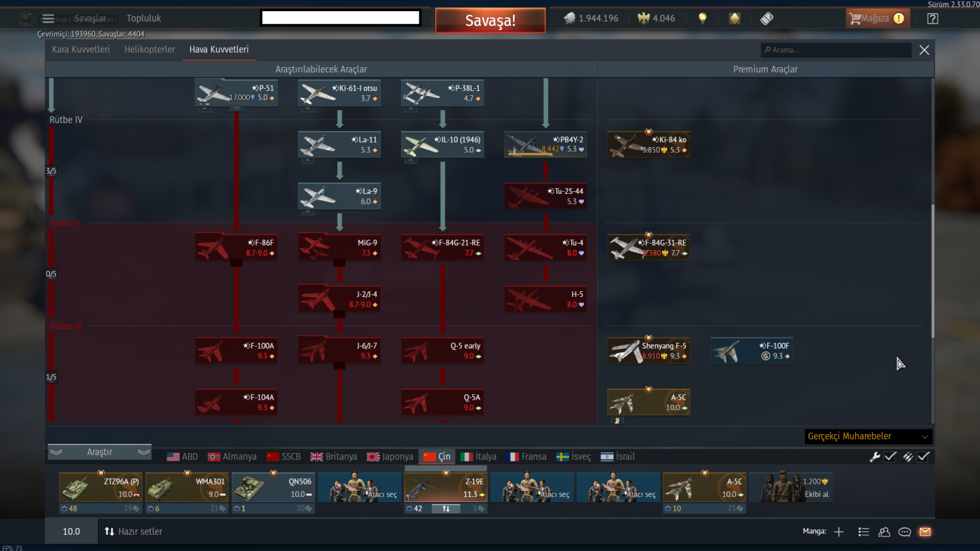This screenshot has height=551, width=980.
Task: Open the lightbulb tips icon
Action: click(703, 19)
